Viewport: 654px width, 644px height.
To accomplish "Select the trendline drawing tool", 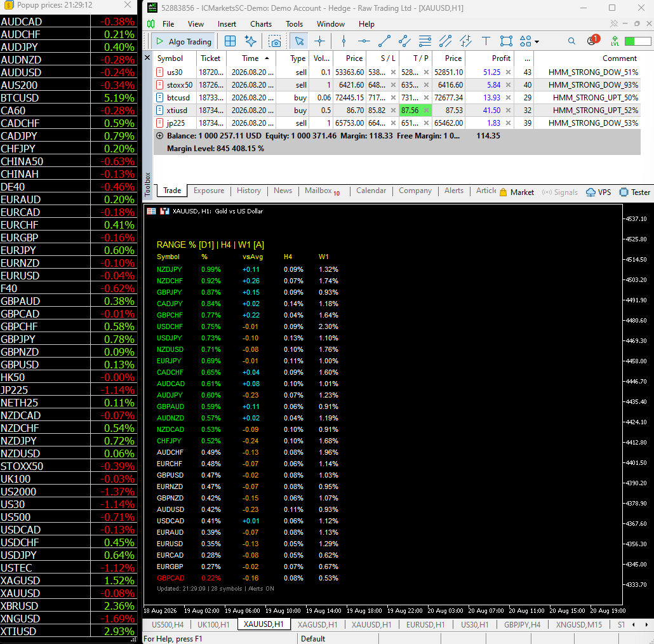I will [x=384, y=41].
